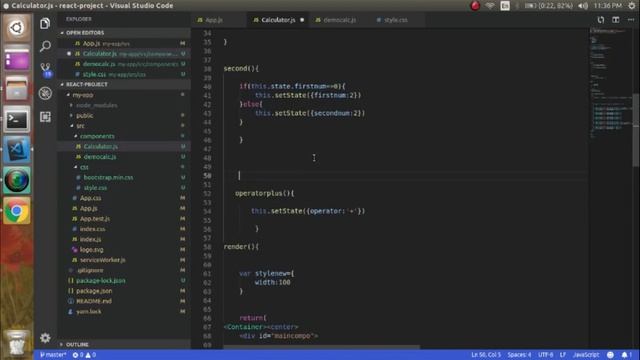This screenshot has width=640, height=360.
Task: Open the globe browser icon in dock
Action: pos(16,180)
